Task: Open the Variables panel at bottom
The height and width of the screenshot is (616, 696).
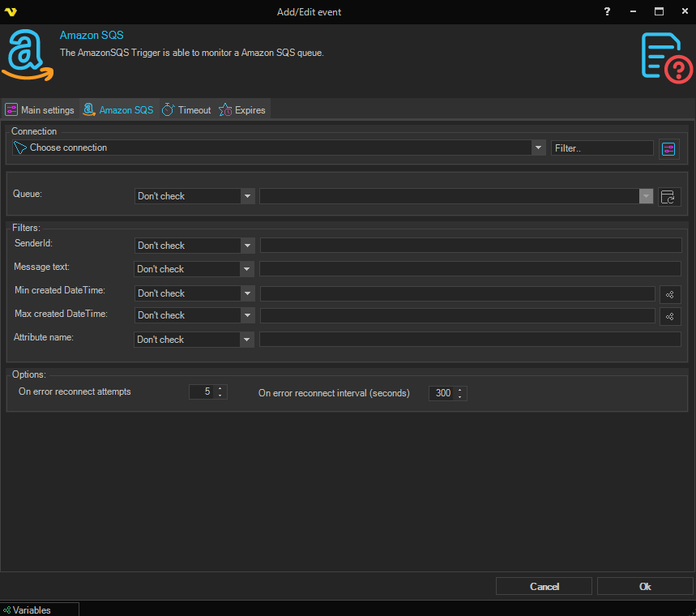Action: coord(32,610)
